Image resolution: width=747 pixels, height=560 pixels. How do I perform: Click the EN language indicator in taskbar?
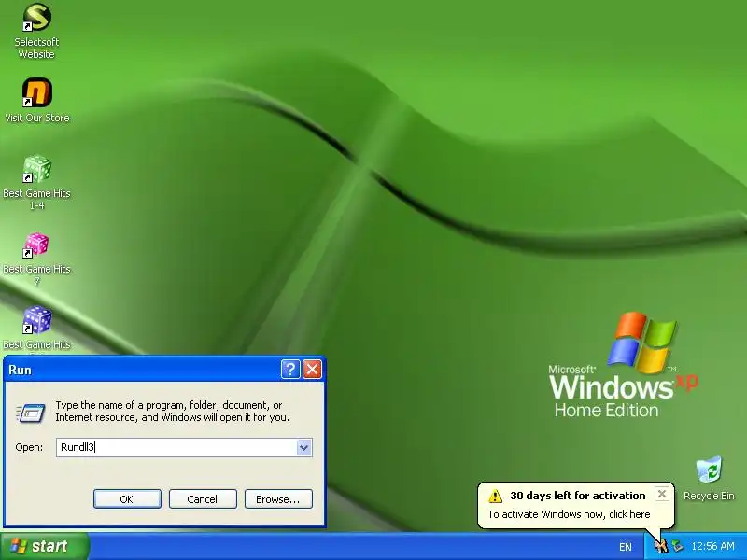[626, 547]
